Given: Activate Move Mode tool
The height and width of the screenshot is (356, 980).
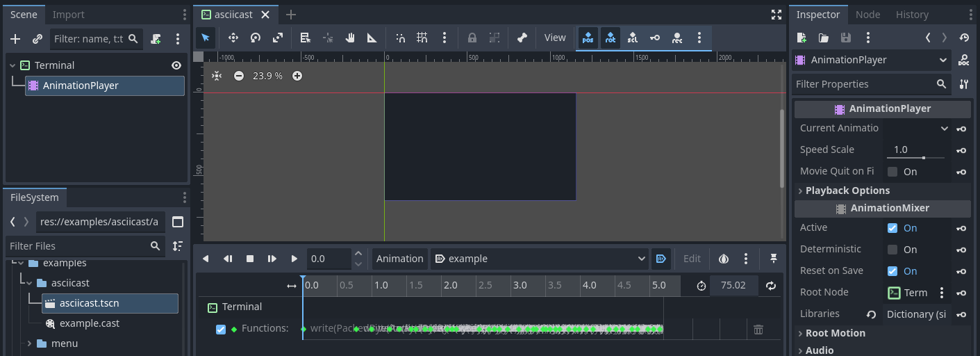Looking at the screenshot, I should pos(233,38).
